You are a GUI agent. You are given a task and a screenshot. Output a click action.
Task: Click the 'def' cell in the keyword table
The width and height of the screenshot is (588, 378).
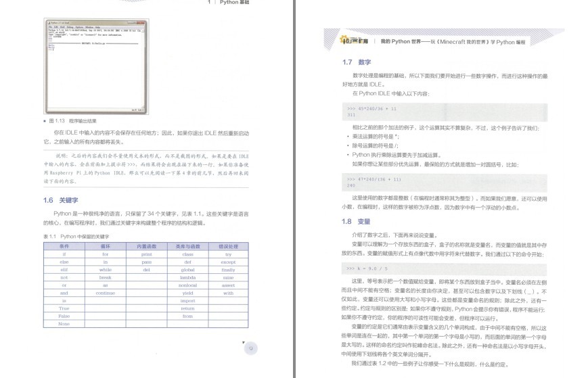[188, 262]
